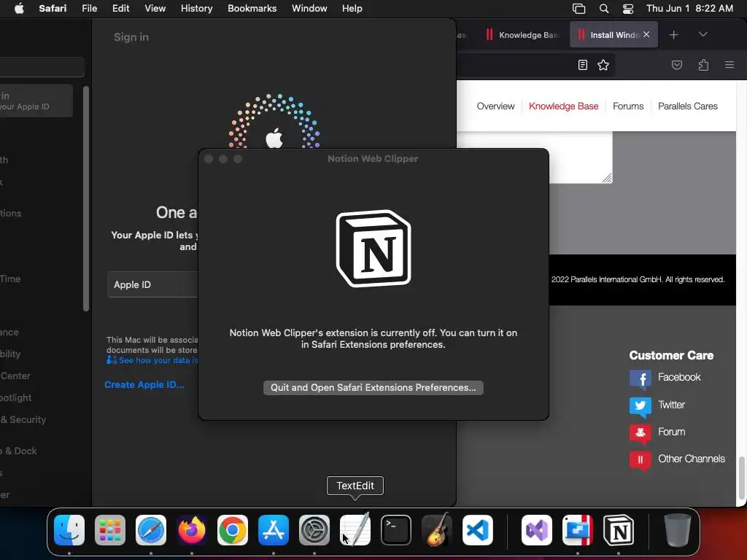This screenshot has width=747, height=560.
Task: Click the date and time in the menu bar
Action: (689, 9)
